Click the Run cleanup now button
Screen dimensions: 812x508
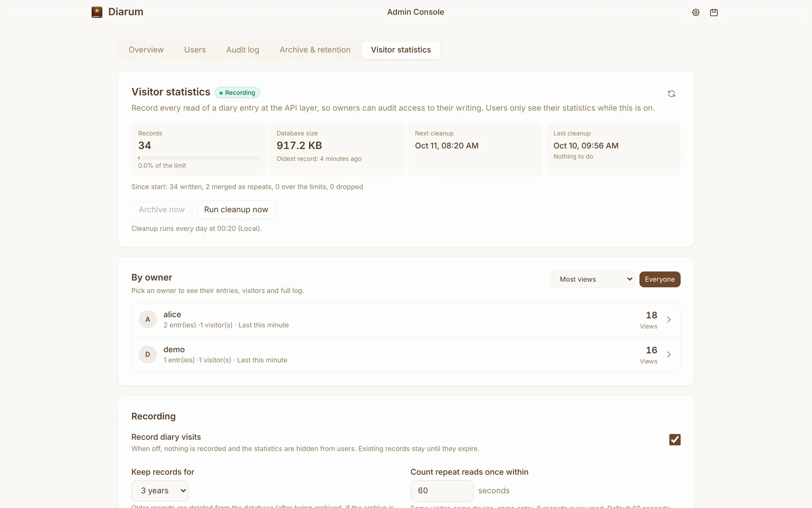(236, 210)
